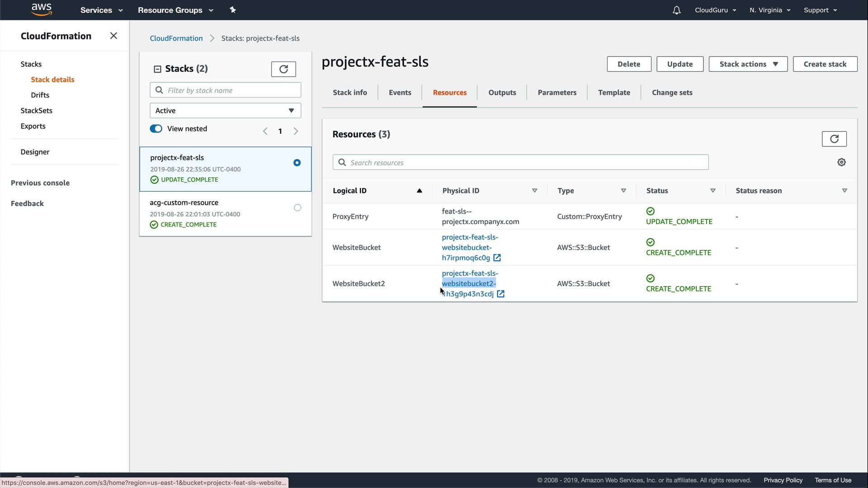Select the acg-custom-resource stack radio button
The height and width of the screenshot is (488, 868).
[297, 208]
